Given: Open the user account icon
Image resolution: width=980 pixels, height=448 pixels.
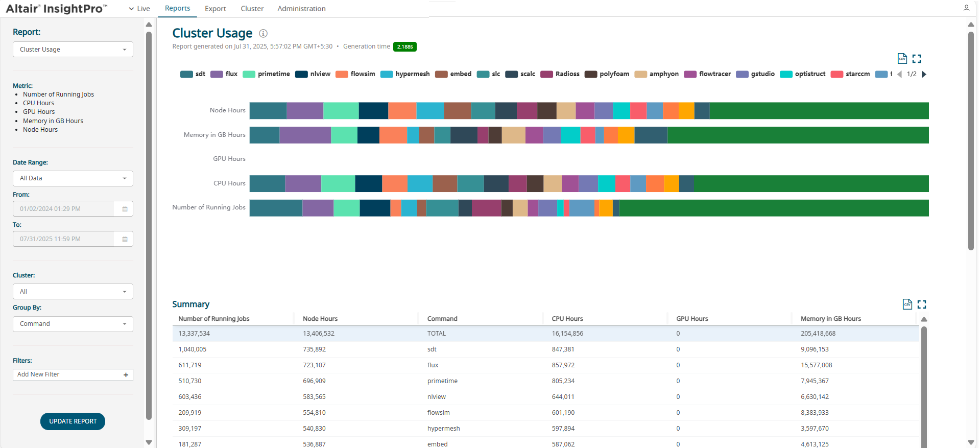Looking at the screenshot, I should (x=966, y=8).
